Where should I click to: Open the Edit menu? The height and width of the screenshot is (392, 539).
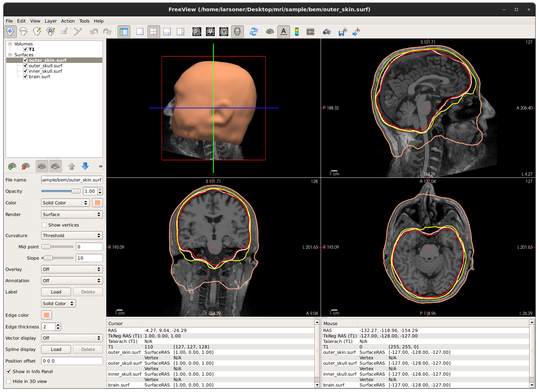point(21,21)
